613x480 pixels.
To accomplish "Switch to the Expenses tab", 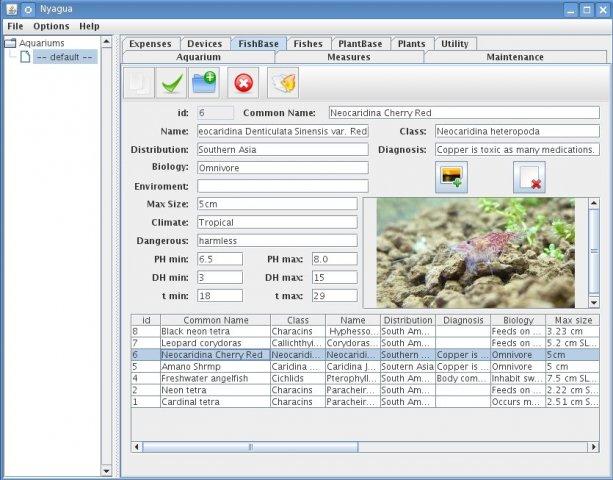I will click(149, 44).
